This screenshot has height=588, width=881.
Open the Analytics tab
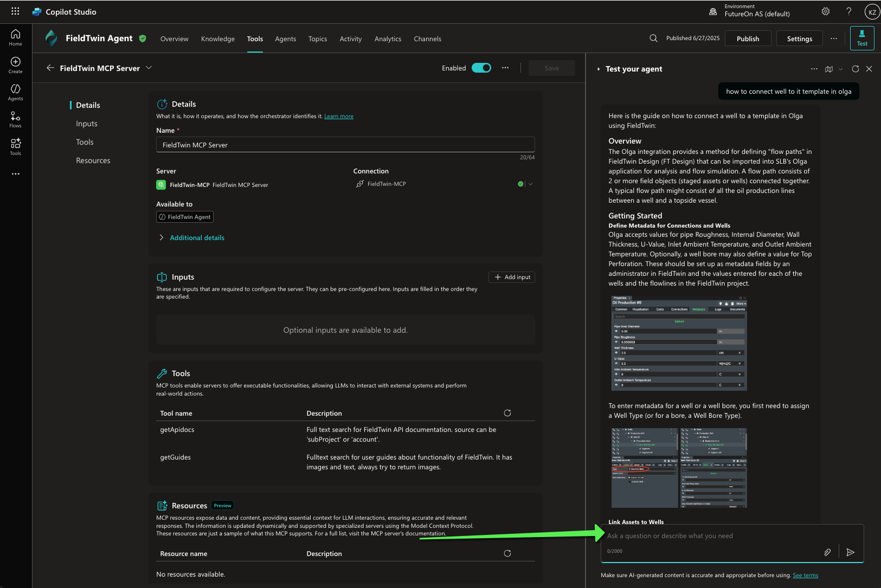tap(388, 39)
